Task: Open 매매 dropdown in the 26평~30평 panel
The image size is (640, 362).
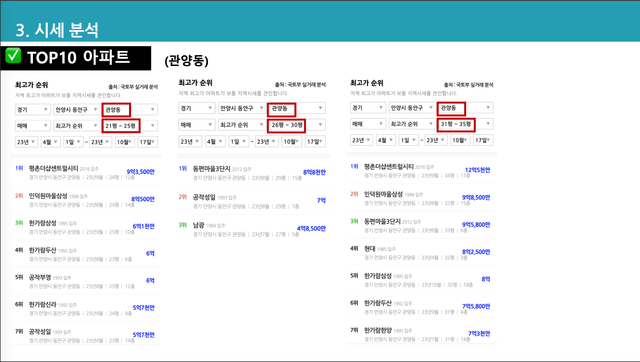Action: point(196,124)
